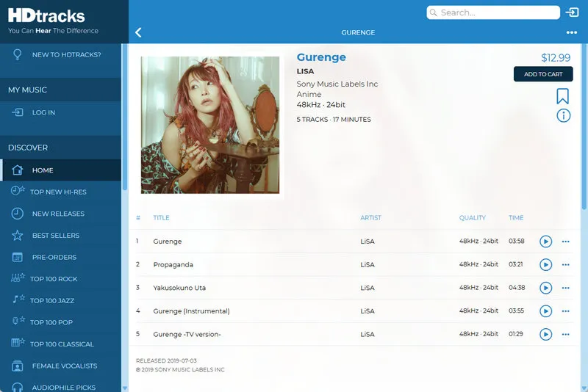Click the login icon beside search box
588x392 pixels.
coord(573,12)
